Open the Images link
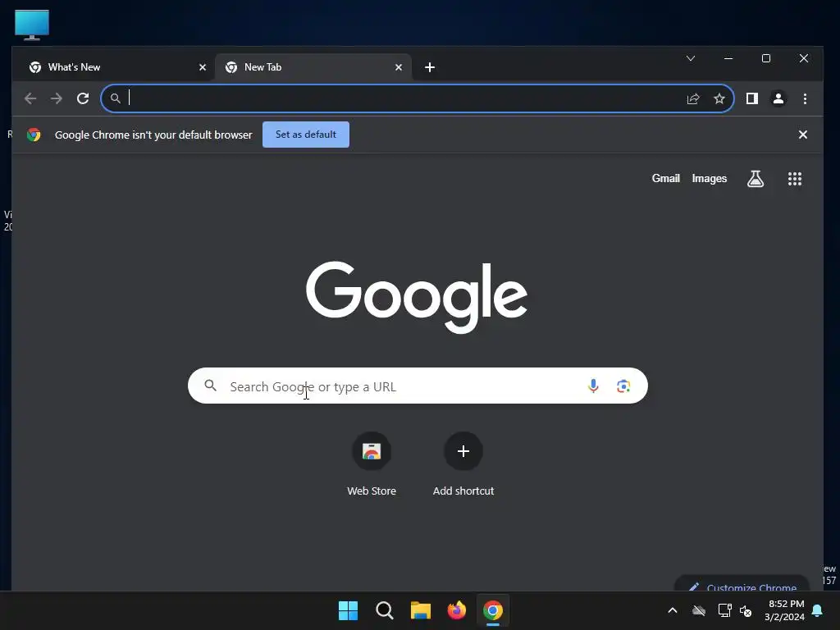The width and height of the screenshot is (840, 630). (710, 178)
